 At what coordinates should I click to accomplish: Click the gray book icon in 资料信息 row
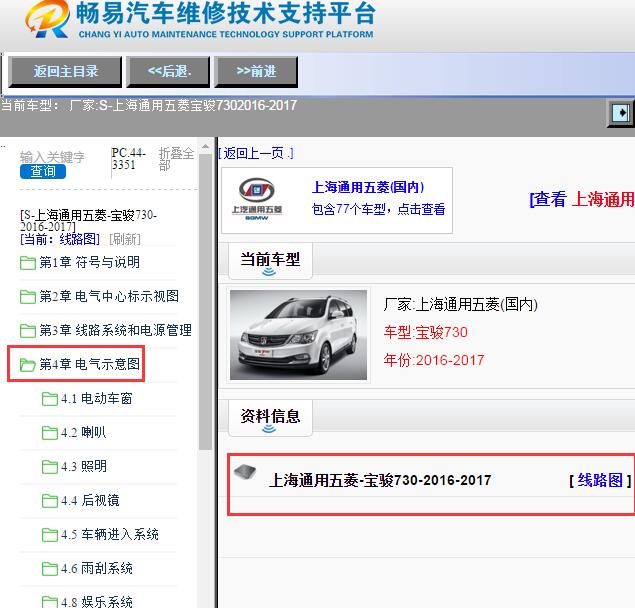pos(245,472)
